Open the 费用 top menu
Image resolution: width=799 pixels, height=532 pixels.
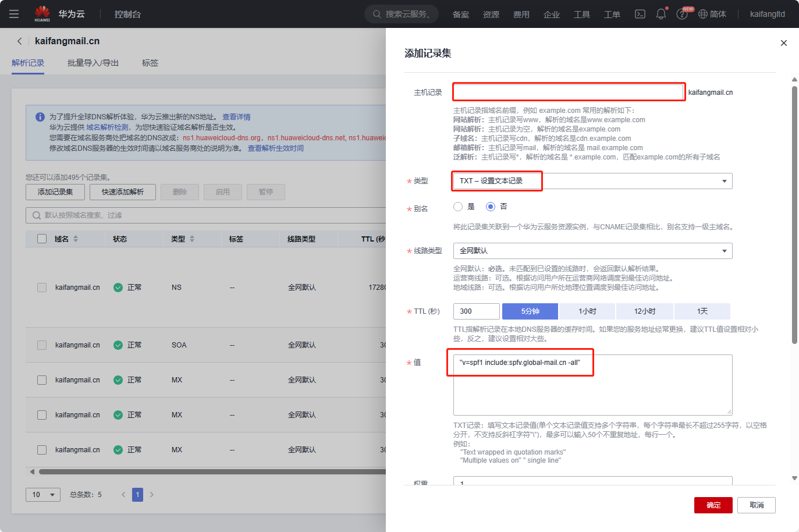point(521,14)
